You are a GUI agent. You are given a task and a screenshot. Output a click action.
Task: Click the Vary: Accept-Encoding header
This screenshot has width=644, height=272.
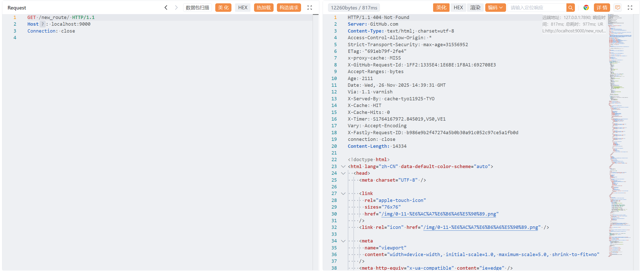[x=377, y=126]
